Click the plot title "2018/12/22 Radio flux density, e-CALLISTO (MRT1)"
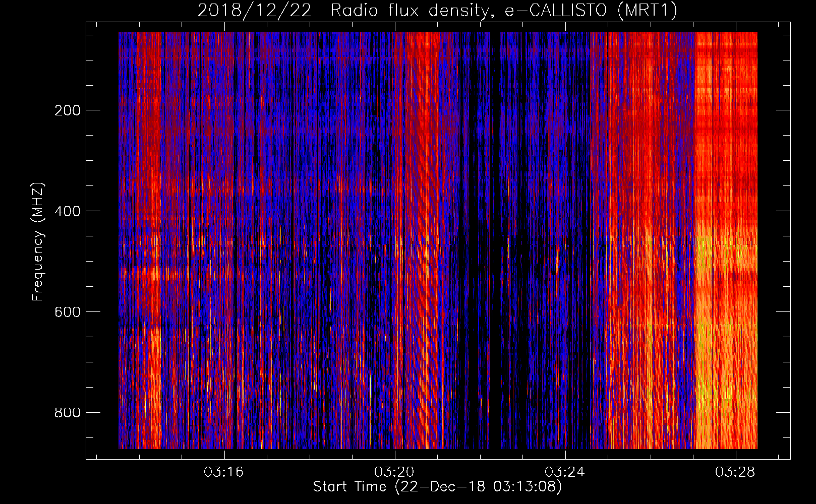 [437, 11]
